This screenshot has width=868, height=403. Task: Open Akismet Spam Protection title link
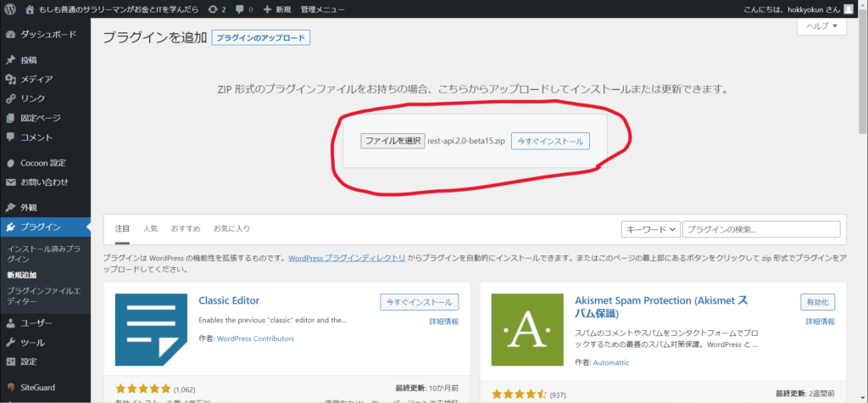click(x=662, y=307)
